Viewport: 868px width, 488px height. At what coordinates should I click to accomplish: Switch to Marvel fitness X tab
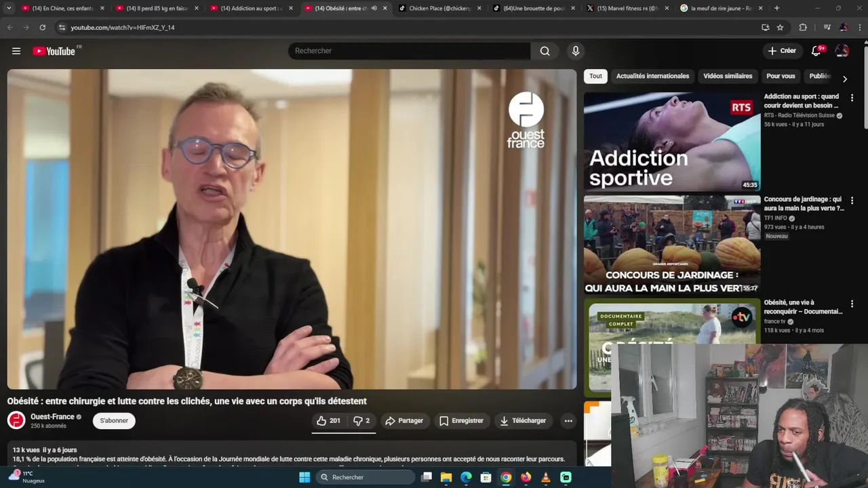tap(628, 8)
